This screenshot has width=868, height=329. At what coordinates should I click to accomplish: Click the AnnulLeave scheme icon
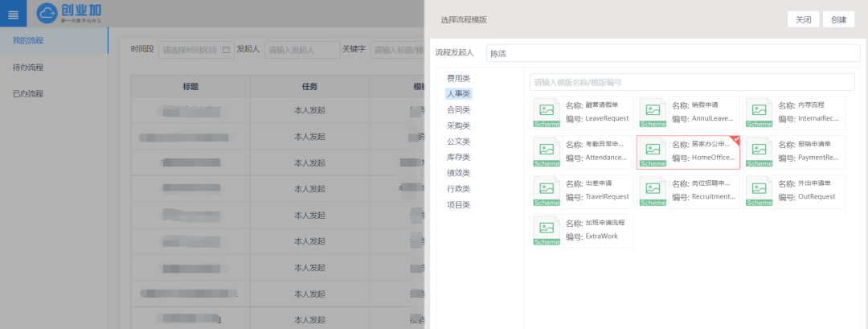click(653, 112)
